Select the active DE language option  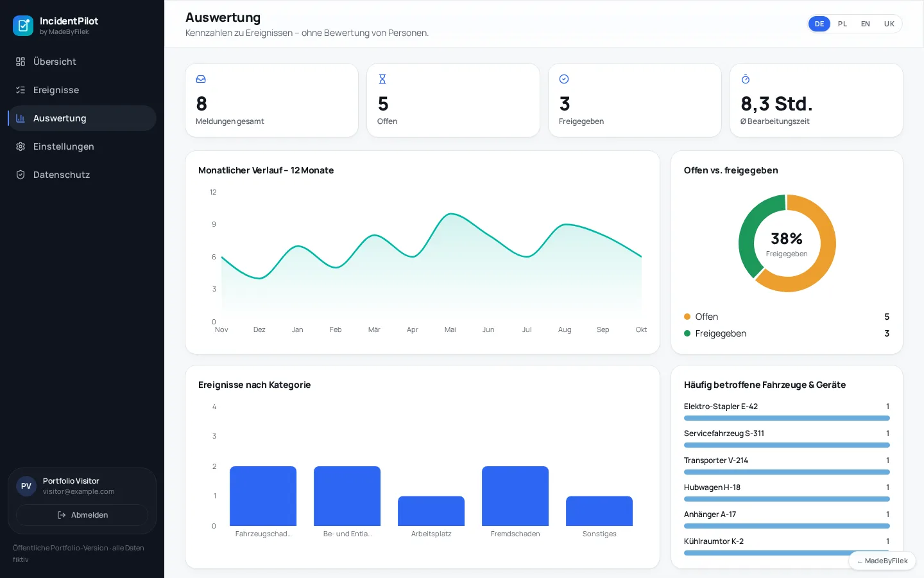pyautogui.click(x=819, y=24)
